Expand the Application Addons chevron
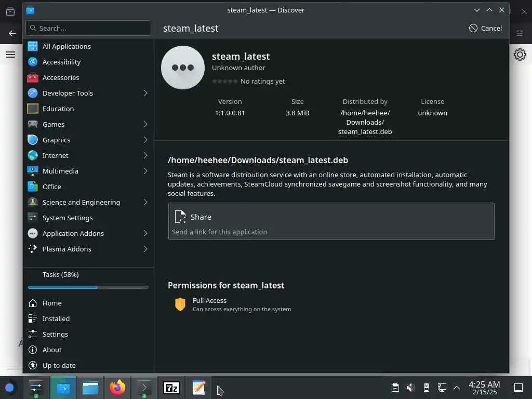This screenshot has width=532, height=399. point(145,233)
